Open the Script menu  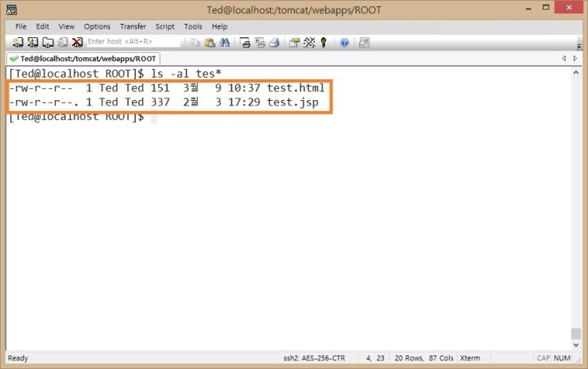point(164,26)
